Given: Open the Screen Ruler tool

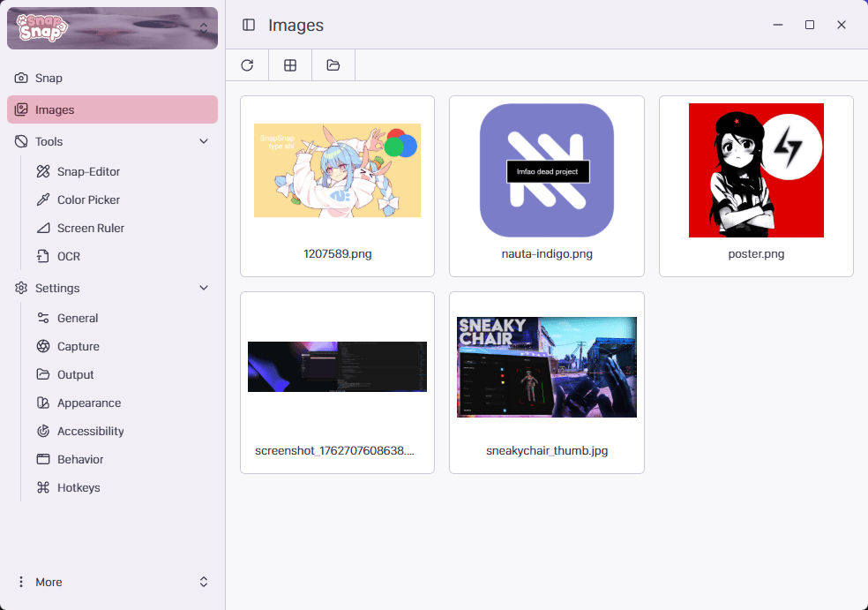Looking at the screenshot, I should click(x=90, y=228).
